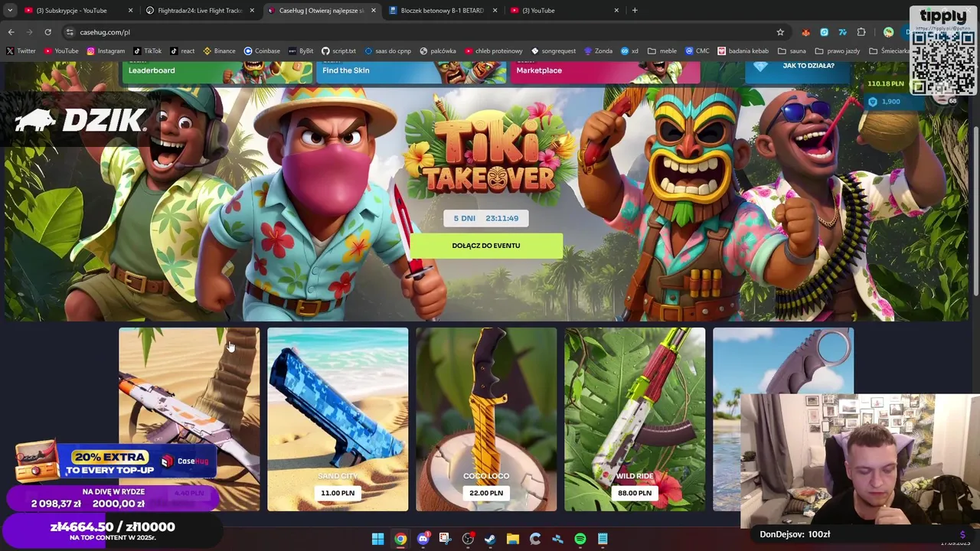The image size is (980, 551).
Task: Open Steam from the taskbar
Action: [490, 539]
